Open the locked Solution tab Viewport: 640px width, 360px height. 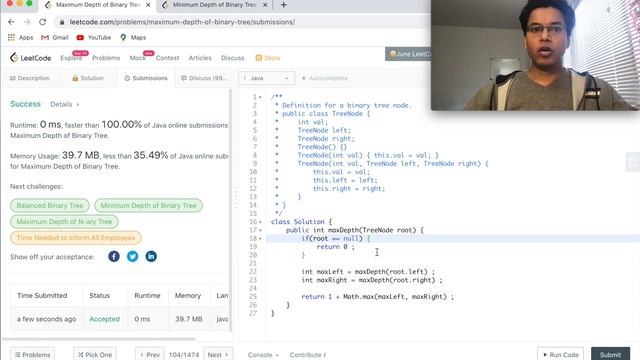click(x=88, y=78)
